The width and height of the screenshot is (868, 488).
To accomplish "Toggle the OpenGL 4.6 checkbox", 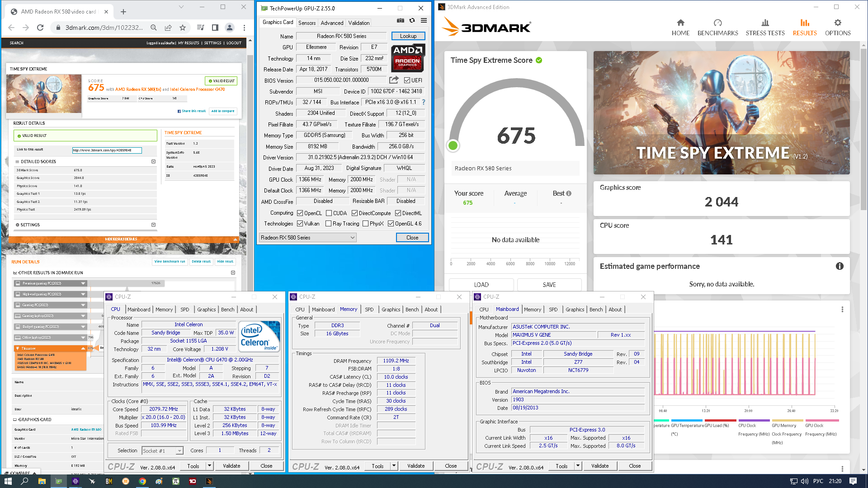I will pos(391,224).
